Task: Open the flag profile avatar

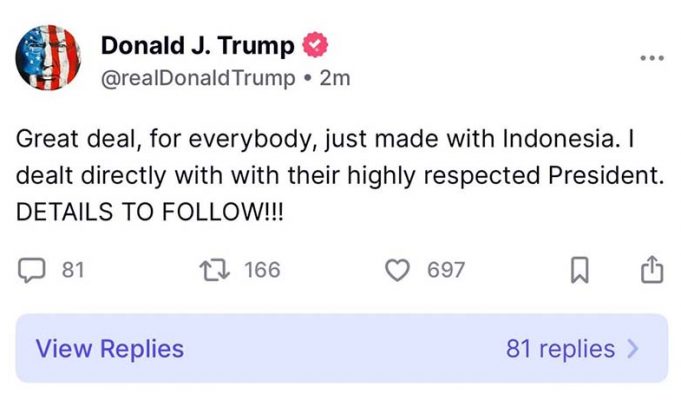Action: pyautogui.click(x=47, y=58)
